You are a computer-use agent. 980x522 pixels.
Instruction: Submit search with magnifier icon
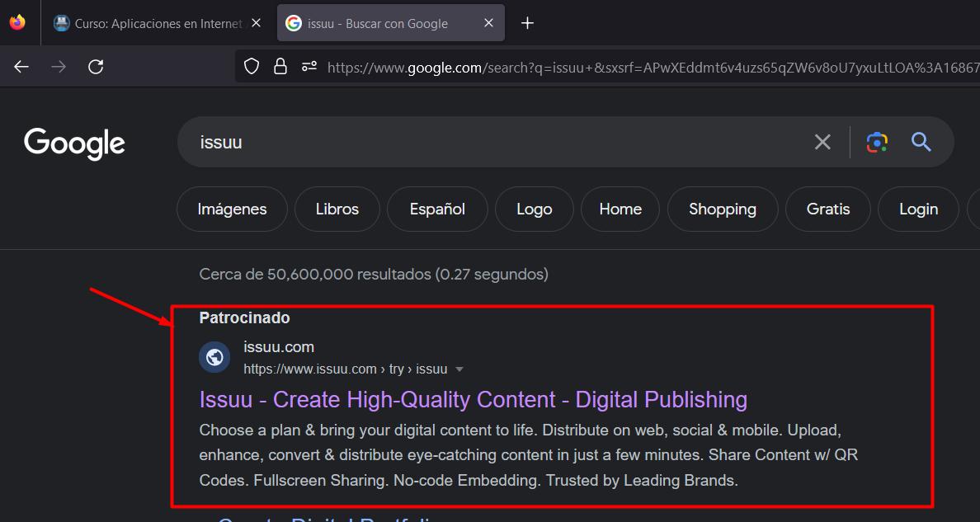pos(921,142)
